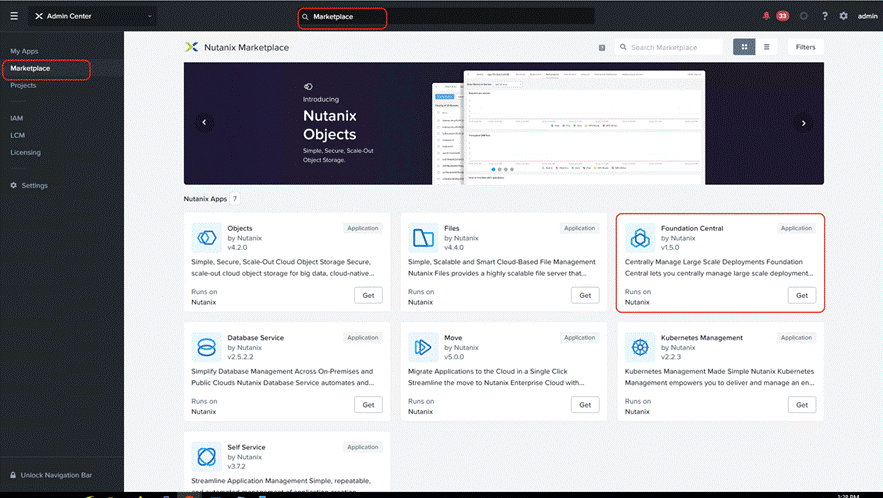Switch to list view
Image resolution: width=883 pixels, height=498 pixels.
pos(766,47)
